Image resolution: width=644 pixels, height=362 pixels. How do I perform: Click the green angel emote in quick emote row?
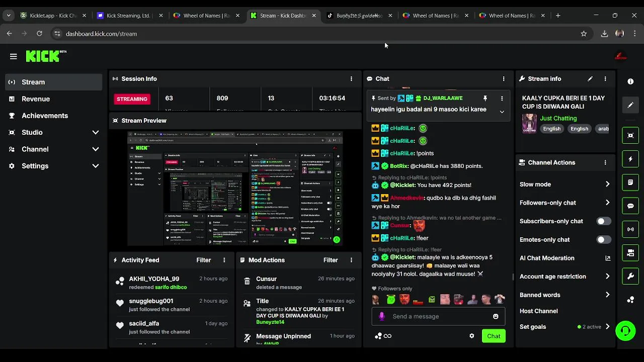pyautogui.click(x=391, y=300)
